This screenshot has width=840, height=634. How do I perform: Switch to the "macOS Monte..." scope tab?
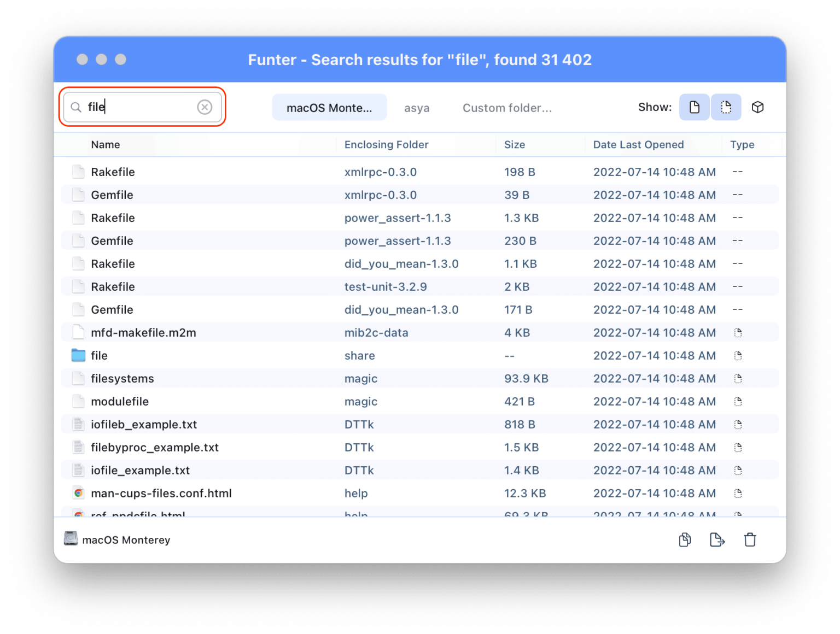pos(329,107)
